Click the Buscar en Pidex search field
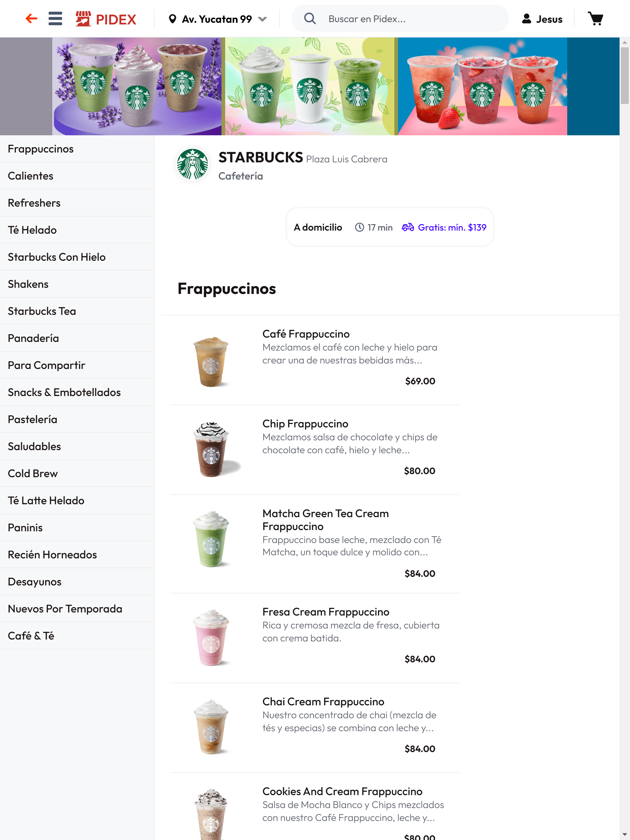The height and width of the screenshot is (840, 630). pyautogui.click(x=400, y=19)
